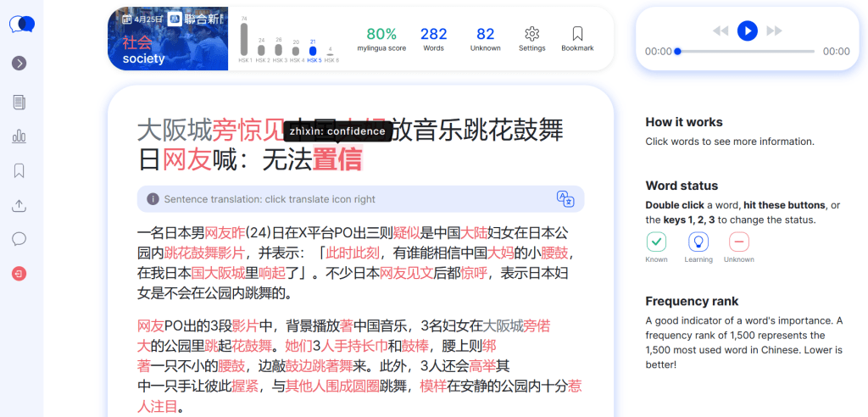The width and height of the screenshot is (868, 417).
Task: Fast-forward the audio playback
Action: click(774, 31)
